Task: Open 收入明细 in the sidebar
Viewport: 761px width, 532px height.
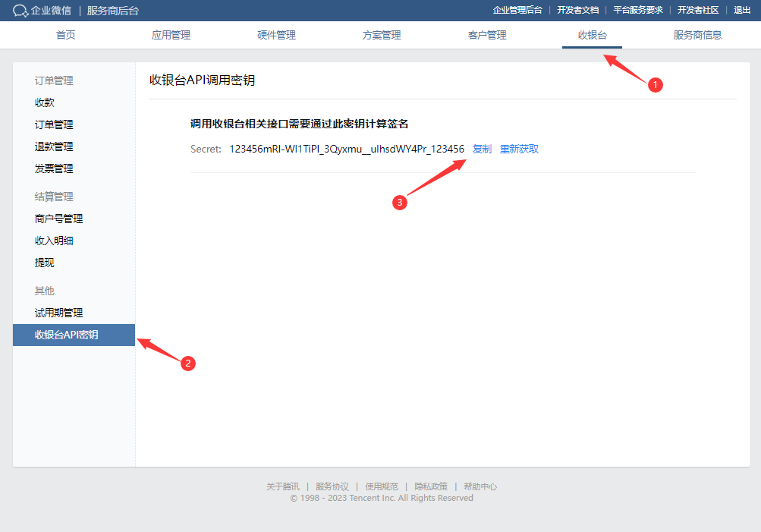Action: tap(54, 241)
